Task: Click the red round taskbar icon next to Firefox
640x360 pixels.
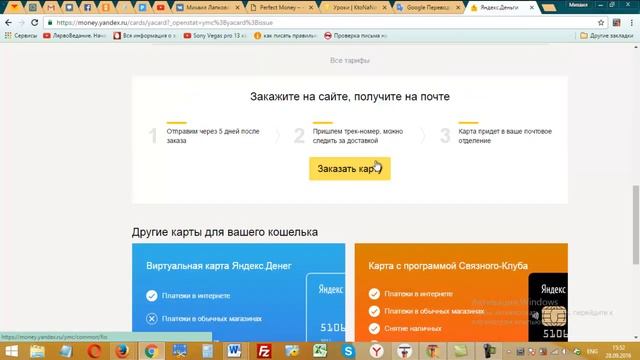Action: click(x=94, y=351)
